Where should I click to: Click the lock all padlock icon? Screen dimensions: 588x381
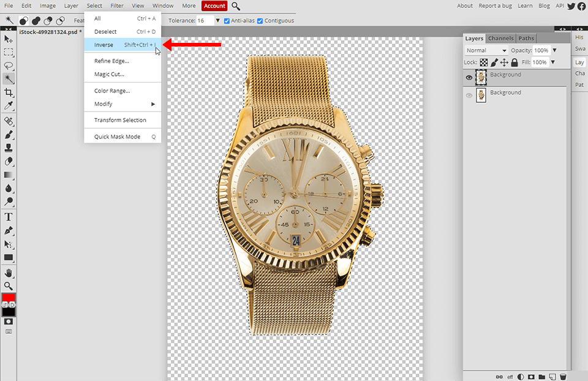(x=514, y=62)
